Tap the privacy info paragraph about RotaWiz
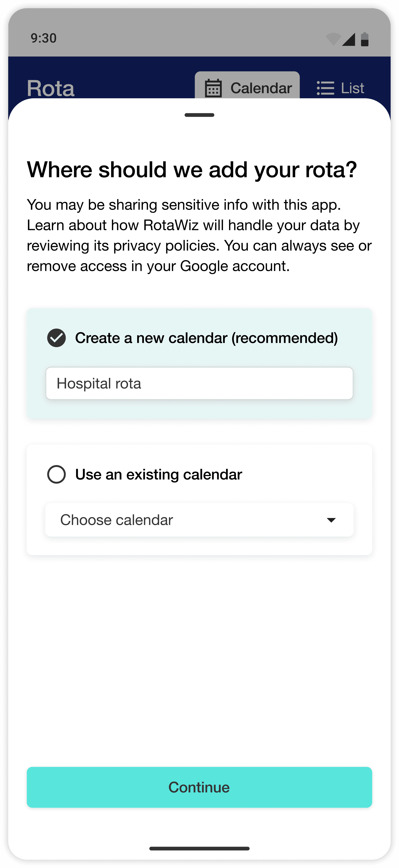Viewport: 399px width, 868px height. pos(199,235)
